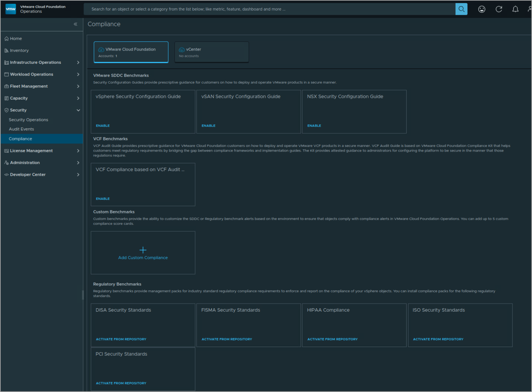Click the plus icon for custom compliance
Viewport: 532px width, 392px height.
click(x=143, y=250)
